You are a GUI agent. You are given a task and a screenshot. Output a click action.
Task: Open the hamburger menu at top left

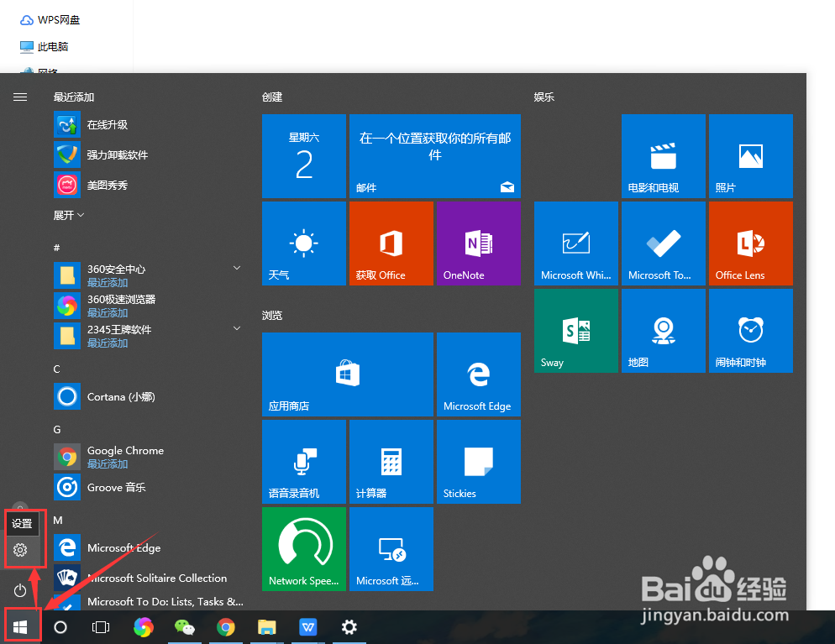click(x=20, y=97)
